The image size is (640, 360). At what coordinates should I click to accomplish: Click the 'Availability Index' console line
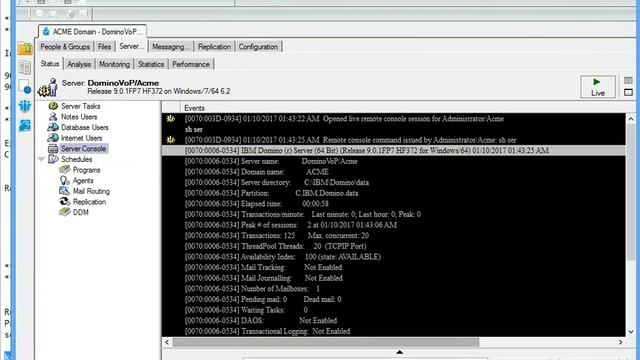click(282, 257)
